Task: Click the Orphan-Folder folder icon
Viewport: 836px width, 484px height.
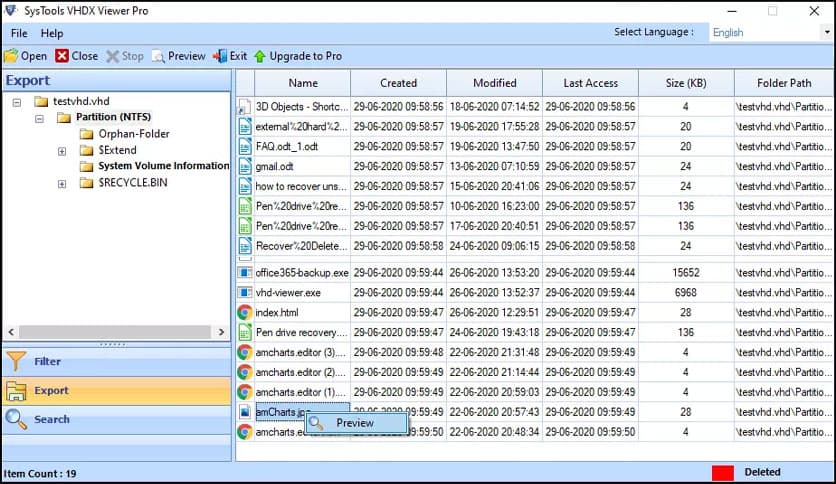Action: coord(86,134)
